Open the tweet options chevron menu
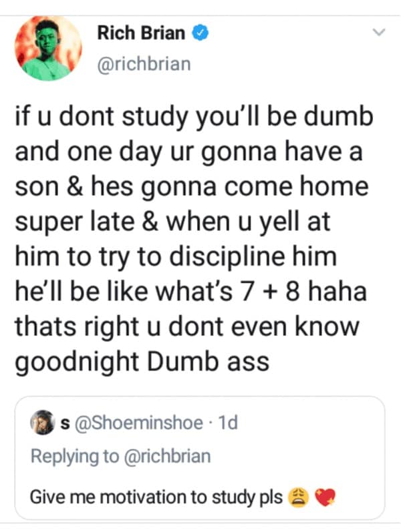 379,32
